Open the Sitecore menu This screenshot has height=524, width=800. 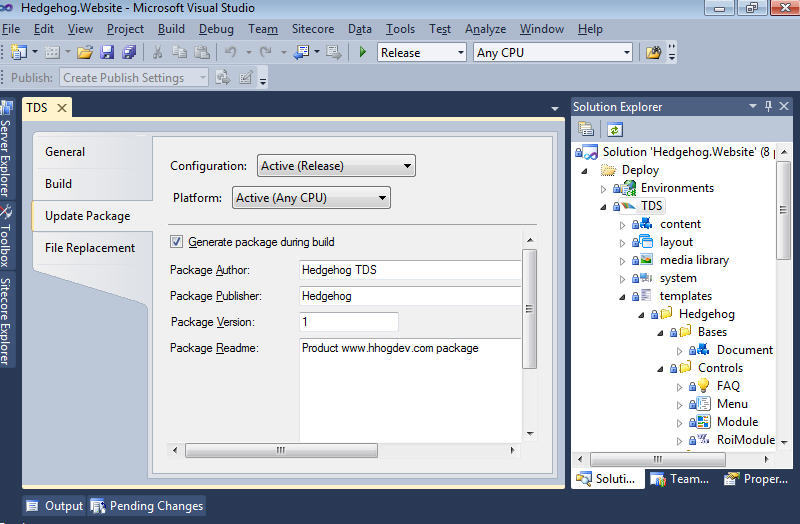(x=313, y=29)
